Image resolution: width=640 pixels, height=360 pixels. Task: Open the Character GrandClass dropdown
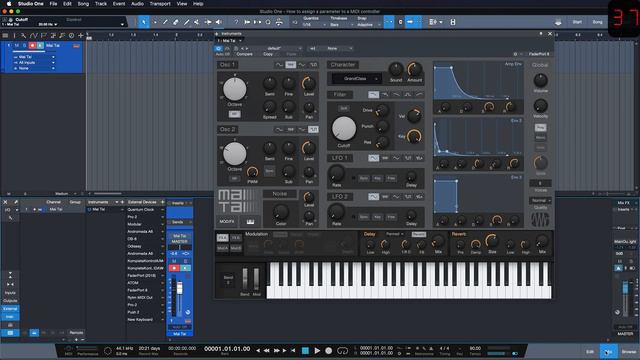point(358,78)
